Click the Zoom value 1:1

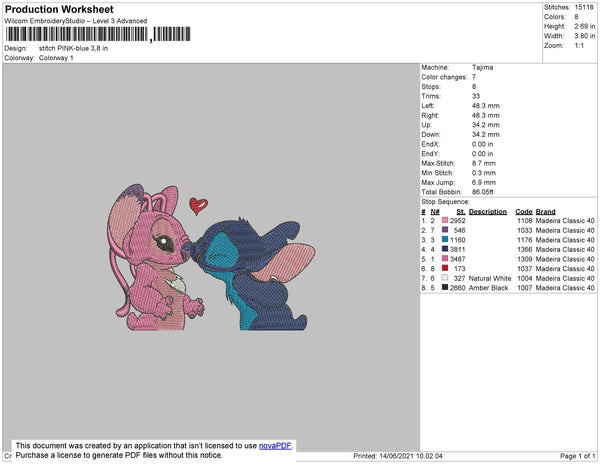coord(579,46)
